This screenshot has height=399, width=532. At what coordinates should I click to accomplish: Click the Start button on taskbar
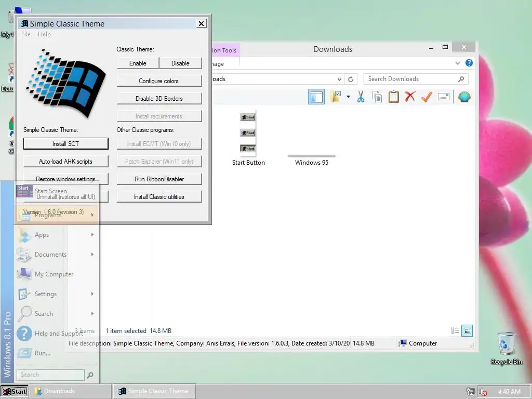[x=15, y=391]
